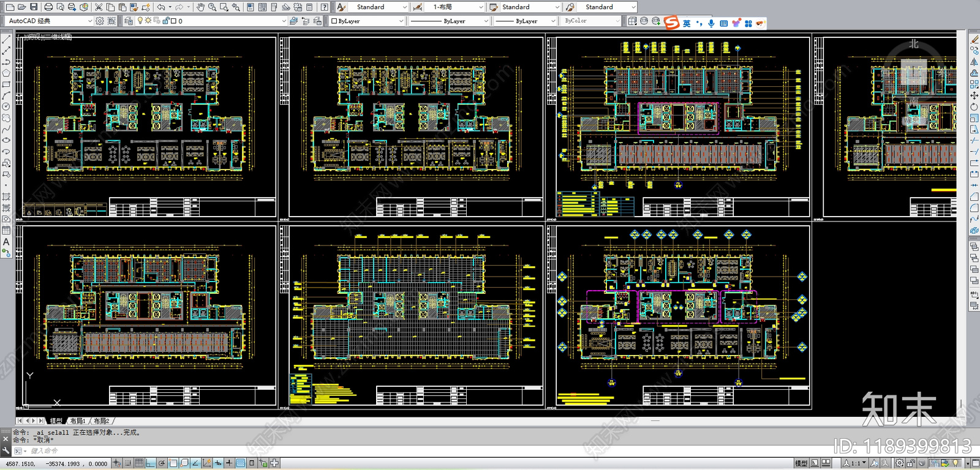Click the 模型 button in the status bar
Viewport: 980px width, 470px height.
(801, 463)
